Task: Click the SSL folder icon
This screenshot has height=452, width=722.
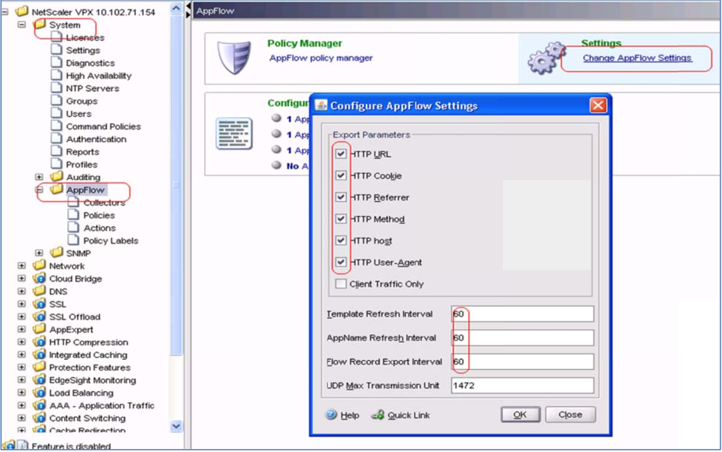Action: tap(39, 304)
